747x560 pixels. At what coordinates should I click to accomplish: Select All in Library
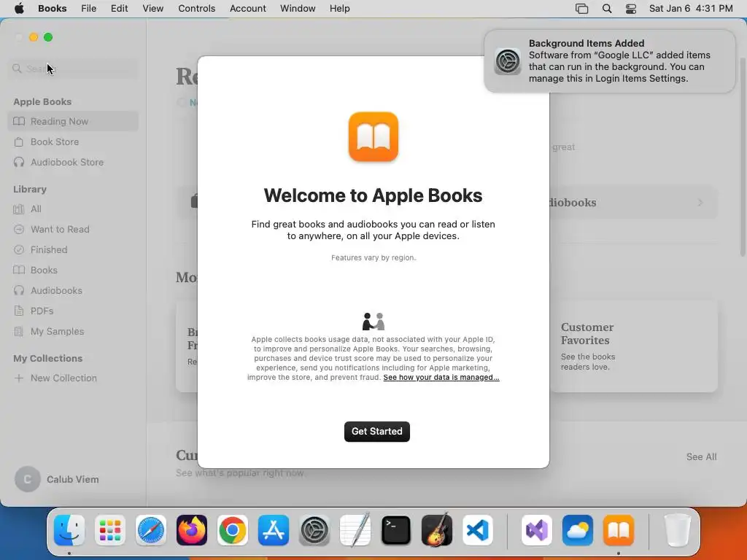click(73, 209)
